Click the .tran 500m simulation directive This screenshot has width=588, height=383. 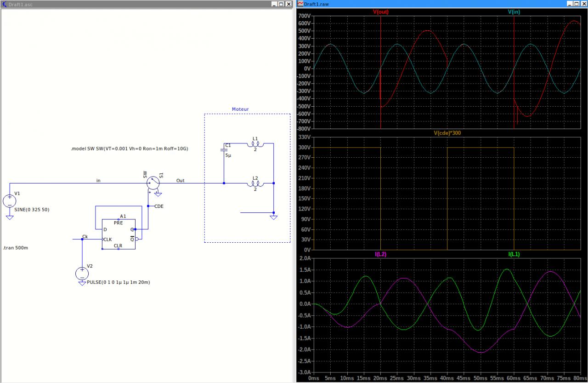[15, 248]
